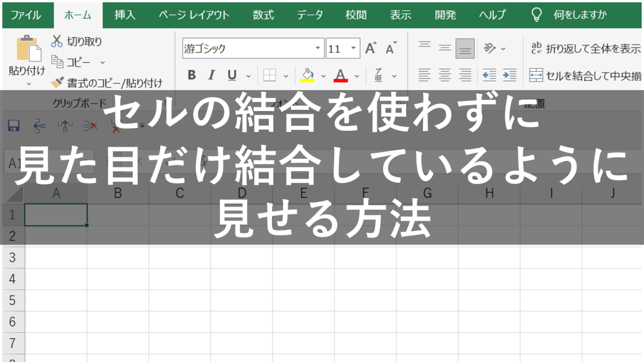Select column H header
Screen dimensions: 644x362
coord(489,194)
